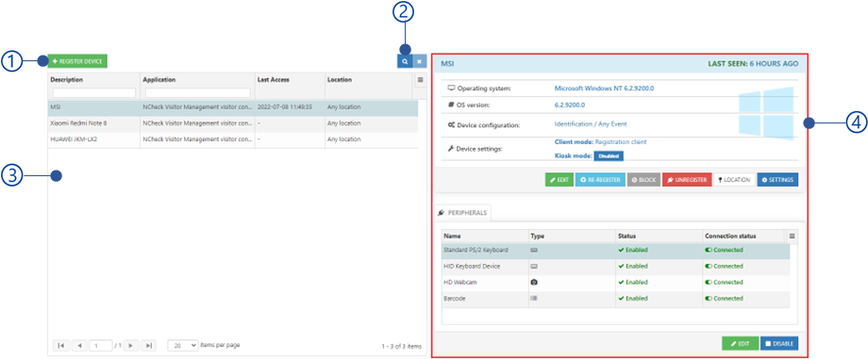The width and height of the screenshot is (868, 359).
Task: Sort by Application column header
Action: 159,80
